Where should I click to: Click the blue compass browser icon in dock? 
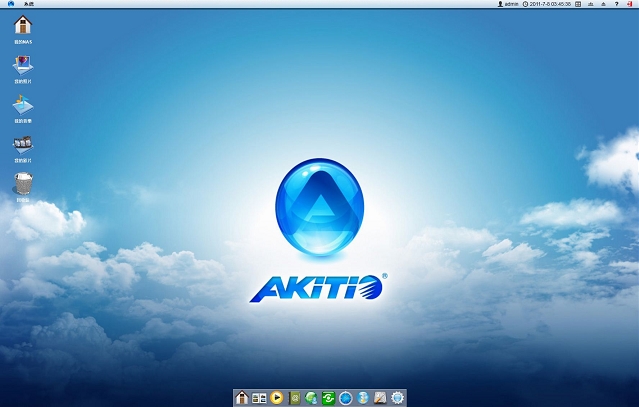click(346, 398)
